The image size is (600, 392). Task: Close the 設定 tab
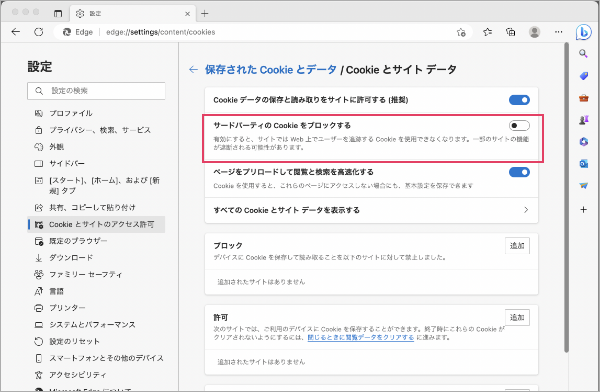pyautogui.click(x=188, y=14)
